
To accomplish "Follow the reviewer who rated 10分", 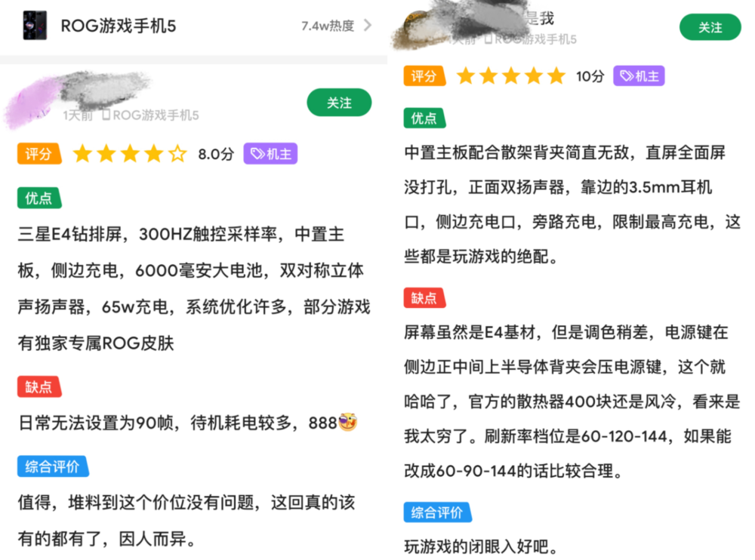I will [x=710, y=27].
